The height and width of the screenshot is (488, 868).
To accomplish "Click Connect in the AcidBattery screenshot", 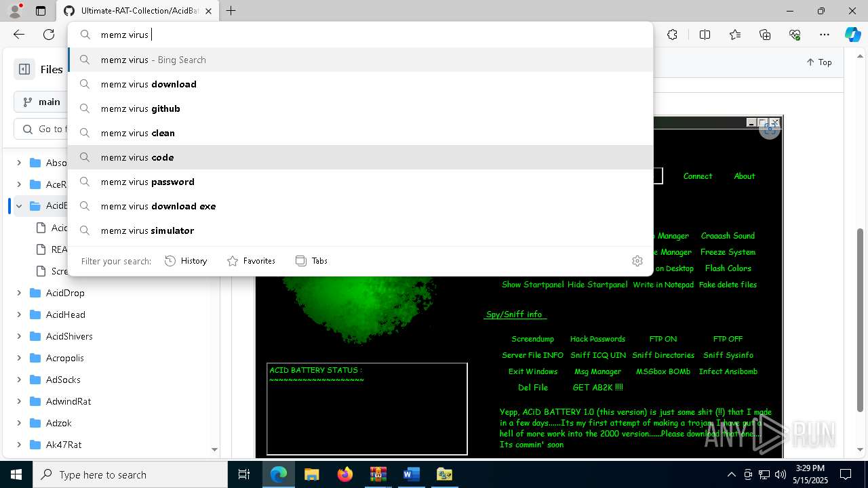I will [698, 176].
